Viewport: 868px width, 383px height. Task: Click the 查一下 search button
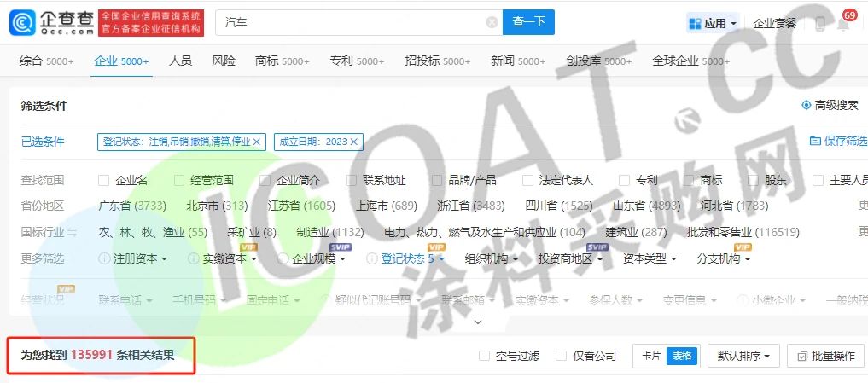point(528,22)
